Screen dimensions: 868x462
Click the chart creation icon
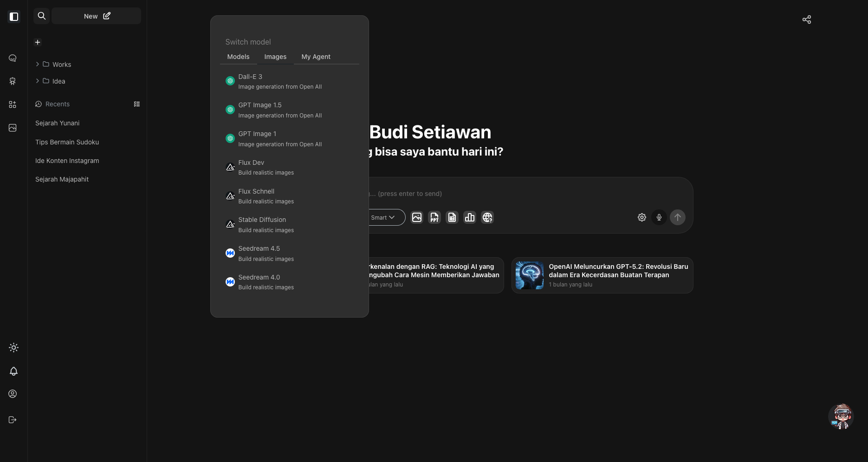[470, 217]
